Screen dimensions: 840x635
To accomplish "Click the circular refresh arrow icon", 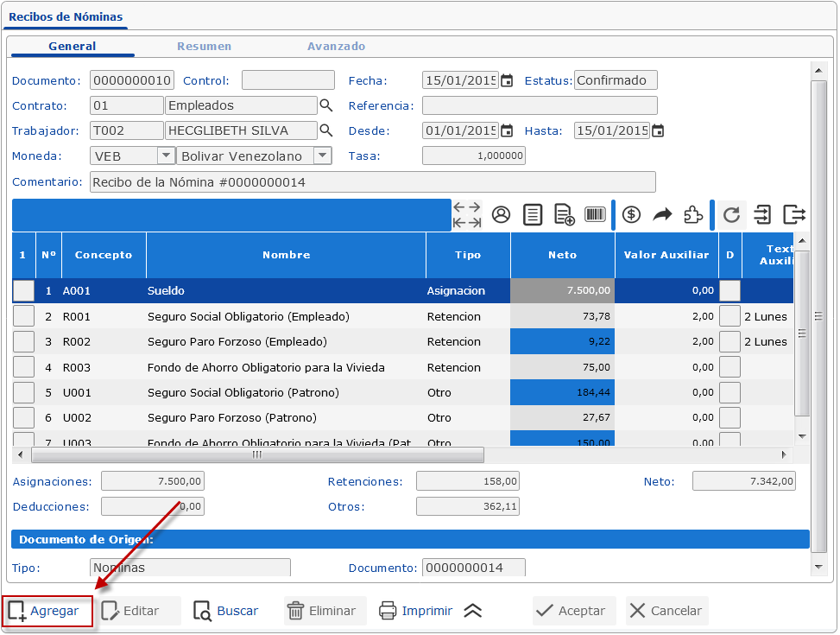I will point(731,215).
